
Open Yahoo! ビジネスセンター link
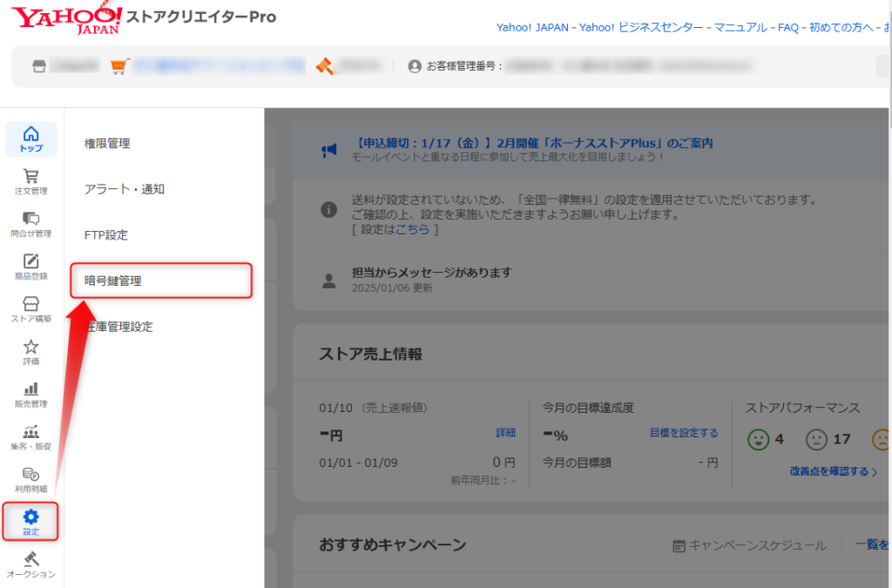640,27
